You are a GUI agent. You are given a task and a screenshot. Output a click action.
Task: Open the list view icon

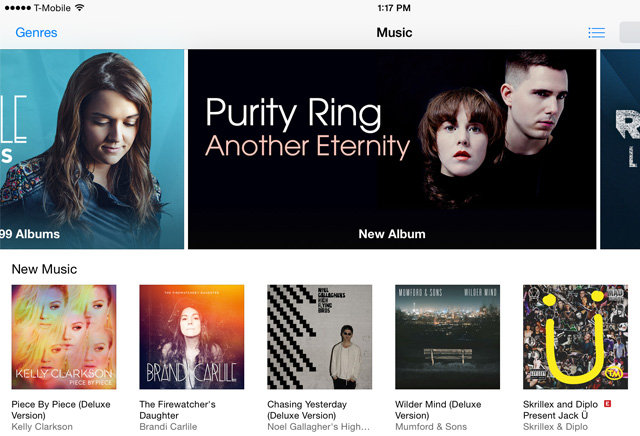[x=596, y=33]
